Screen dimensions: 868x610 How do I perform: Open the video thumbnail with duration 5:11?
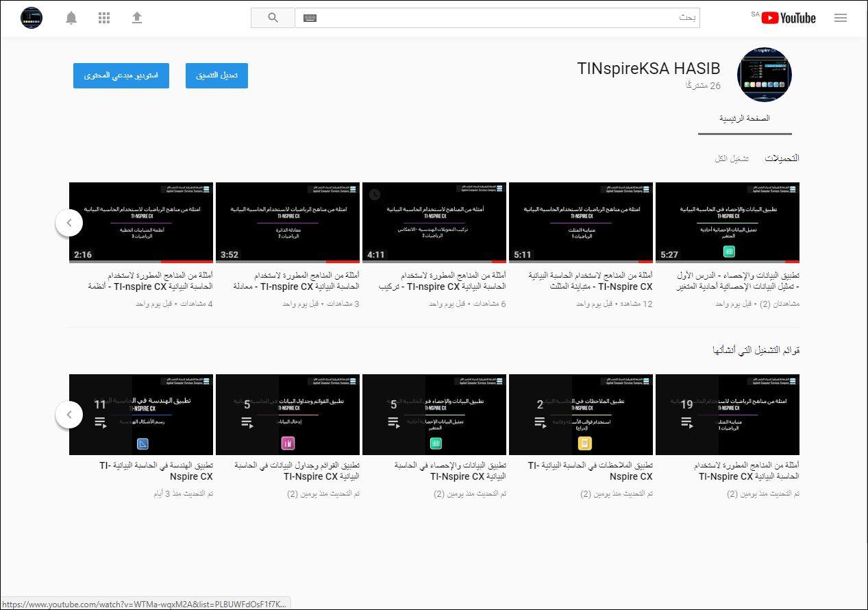tap(581, 223)
